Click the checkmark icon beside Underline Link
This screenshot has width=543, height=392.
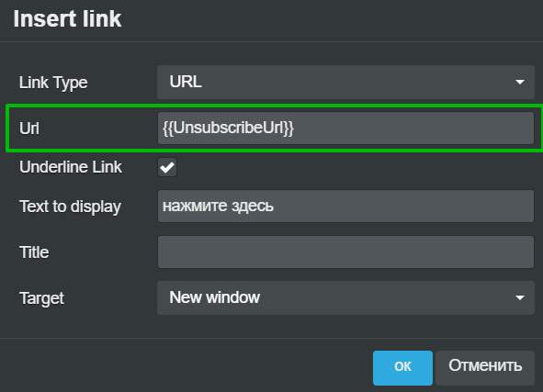167,167
